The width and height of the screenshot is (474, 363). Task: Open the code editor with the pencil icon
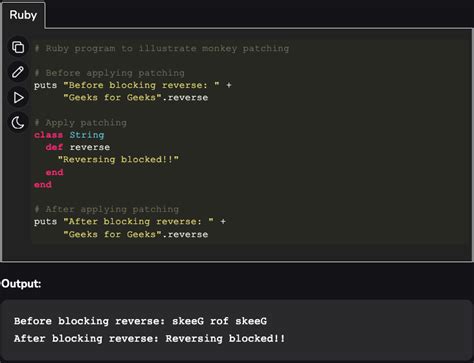point(18,72)
